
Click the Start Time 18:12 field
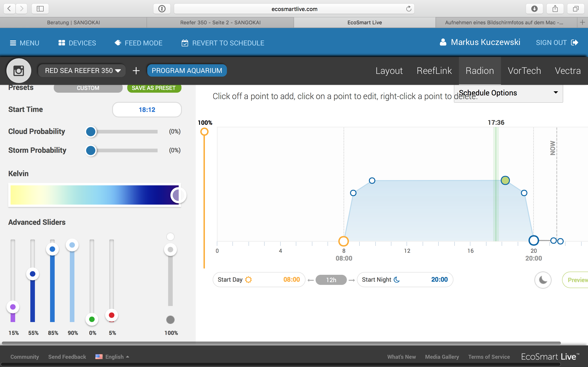pos(147,110)
